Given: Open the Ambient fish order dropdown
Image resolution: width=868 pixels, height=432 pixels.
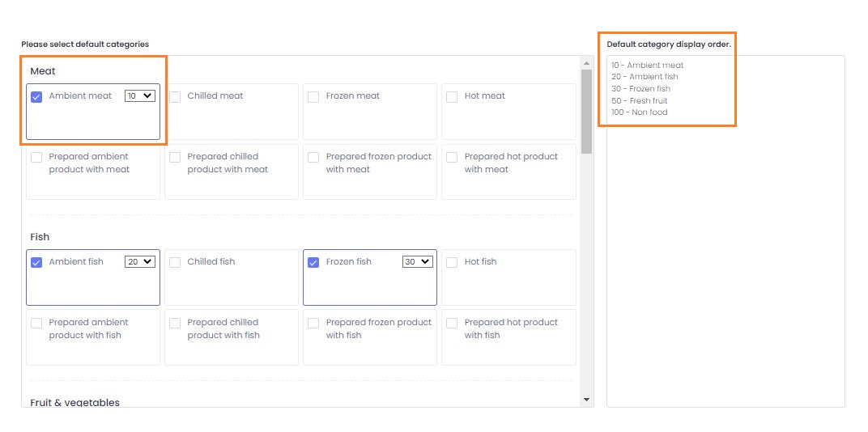Looking at the screenshot, I should 139,262.
